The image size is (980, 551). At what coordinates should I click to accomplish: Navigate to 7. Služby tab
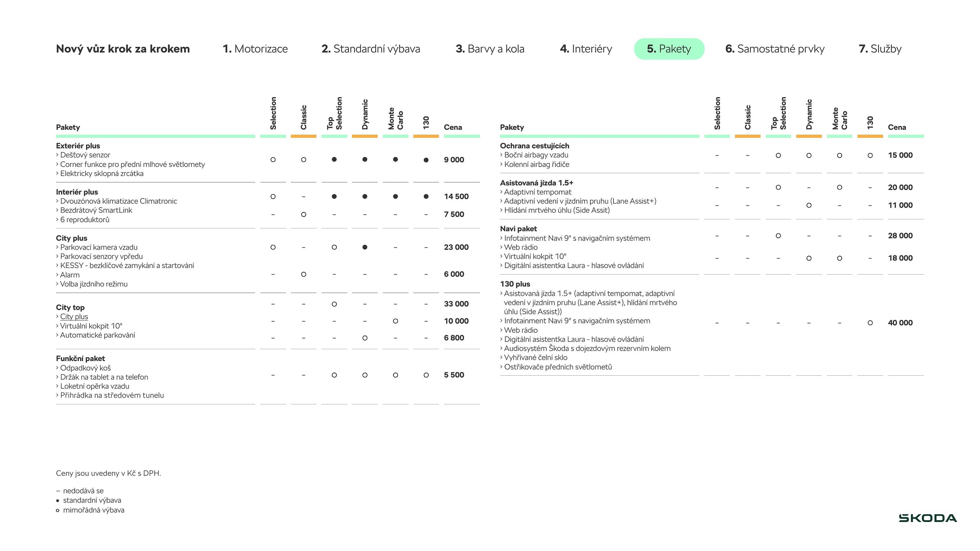pos(880,49)
